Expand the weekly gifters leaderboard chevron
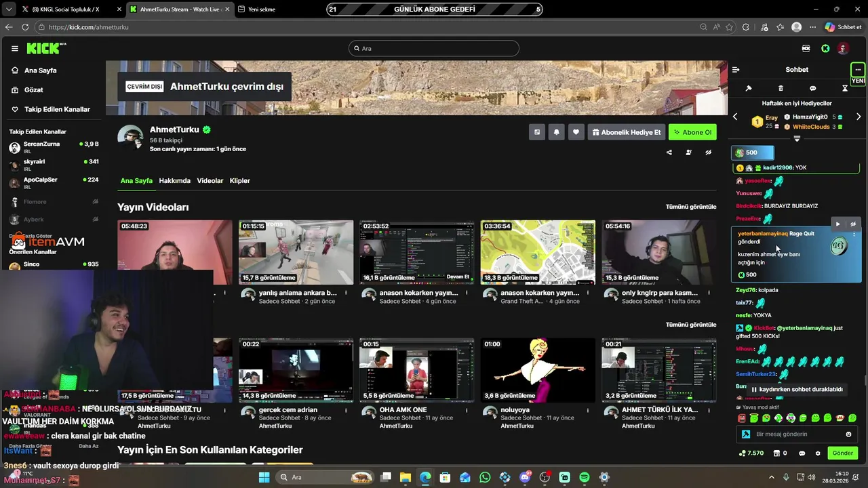 tap(797, 139)
